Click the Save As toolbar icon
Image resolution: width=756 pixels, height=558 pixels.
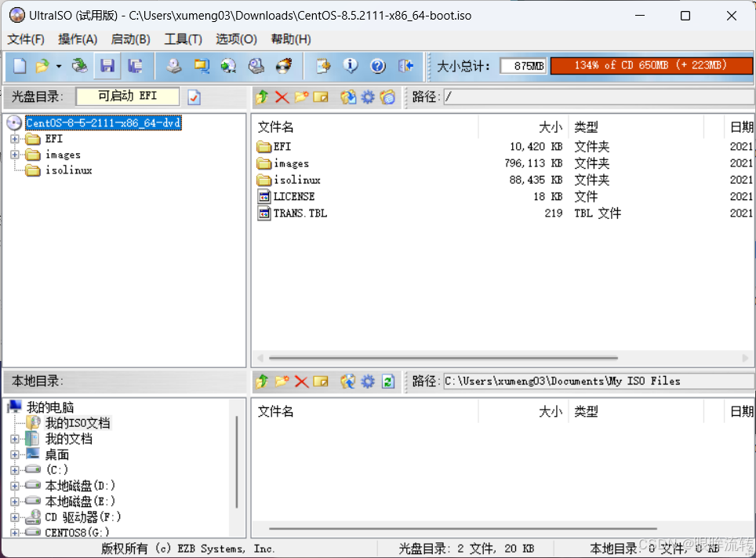pos(135,66)
